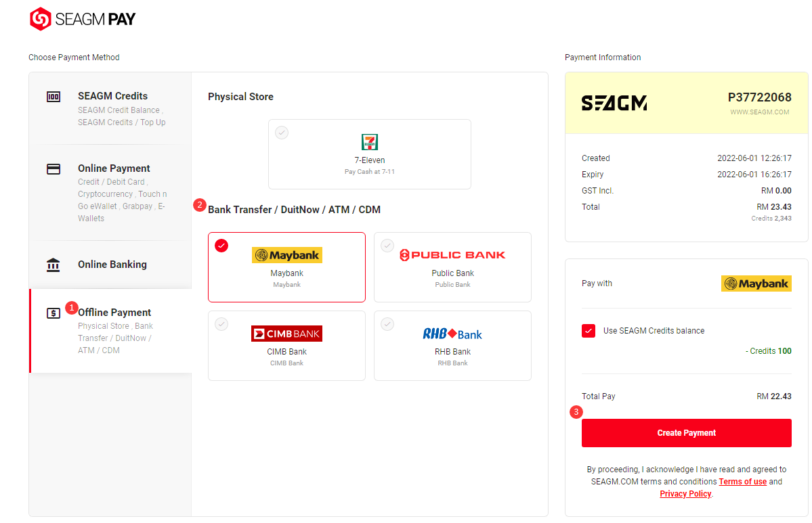812x523 pixels.
Task: Select the Offline Payment tab
Action: pos(110,331)
